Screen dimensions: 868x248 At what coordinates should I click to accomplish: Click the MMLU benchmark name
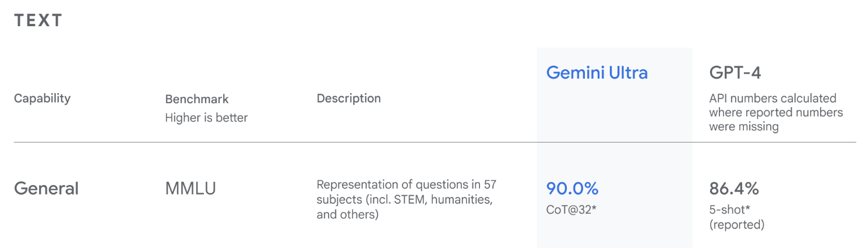(190, 189)
